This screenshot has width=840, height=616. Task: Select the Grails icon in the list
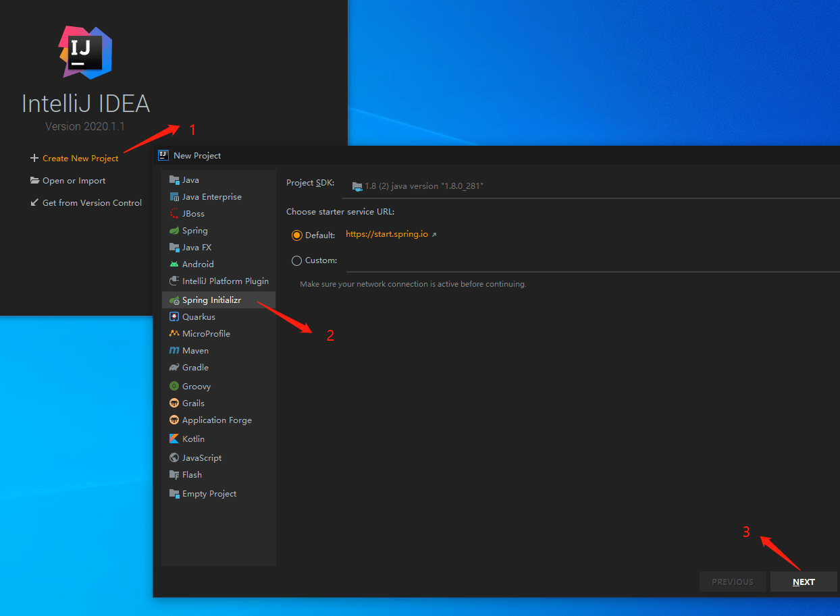click(174, 403)
